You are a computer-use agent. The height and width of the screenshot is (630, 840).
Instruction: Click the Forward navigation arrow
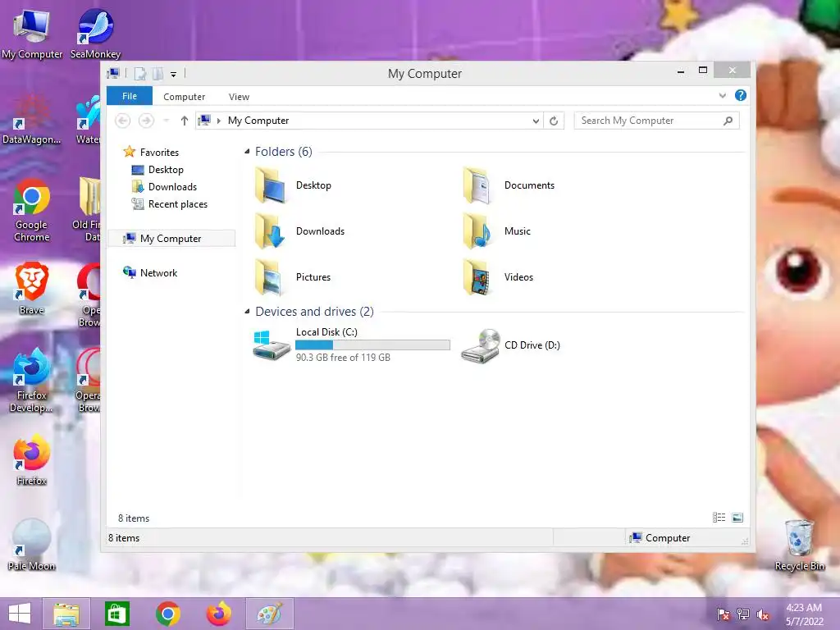(146, 121)
